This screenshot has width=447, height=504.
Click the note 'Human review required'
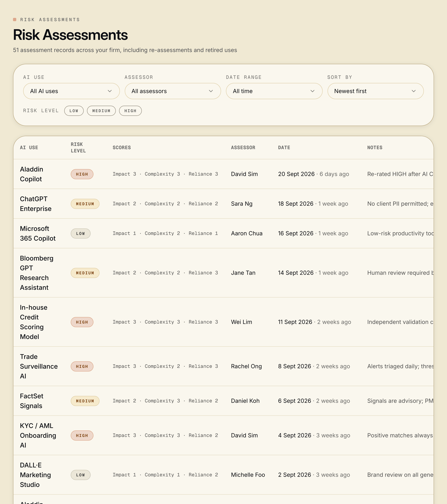400,273
